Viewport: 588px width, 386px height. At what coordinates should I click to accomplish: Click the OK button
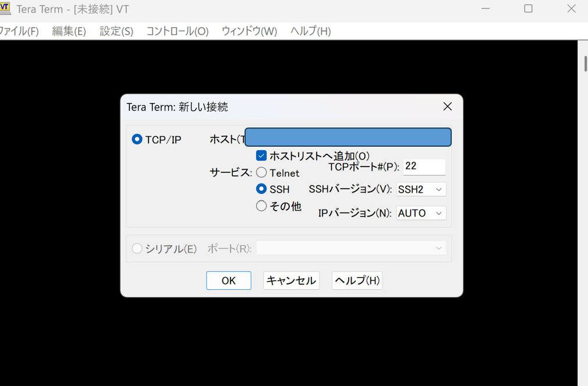229,281
